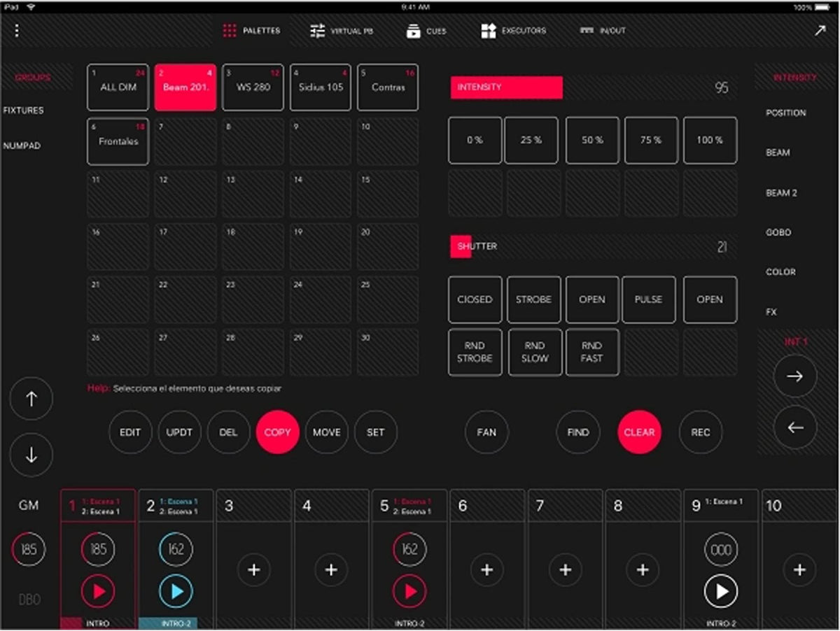Viewport: 840px width, 631px height.
Task: Click the RND STROBE shutter preset
Action: pyautogui.click(x=475, y=352)
